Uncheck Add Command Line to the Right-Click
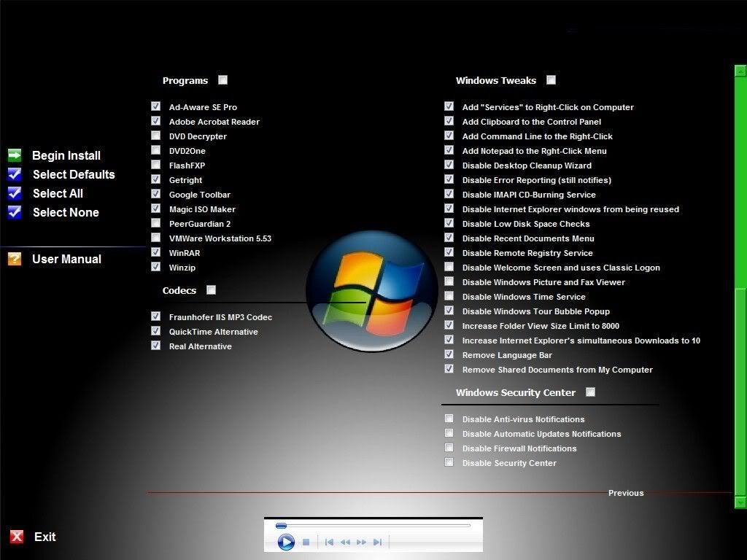The width and height of the screenshot is (747, 560). (449, 135)
